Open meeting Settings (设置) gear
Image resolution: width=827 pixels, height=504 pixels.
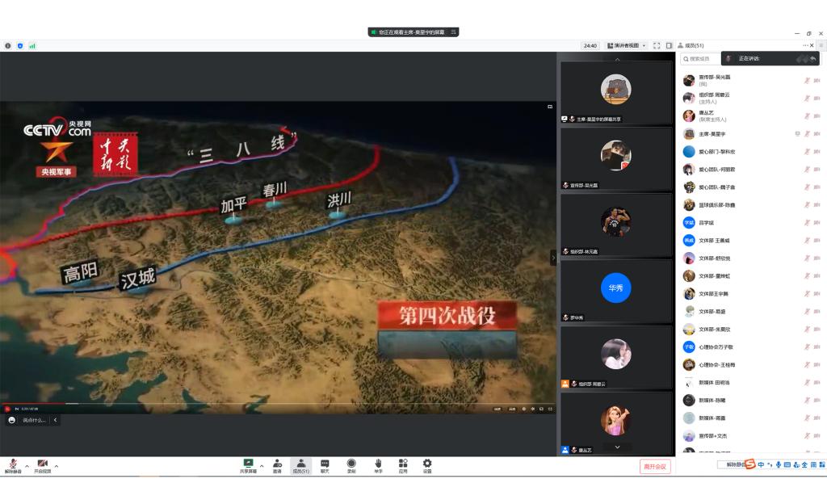click(427, 464)
